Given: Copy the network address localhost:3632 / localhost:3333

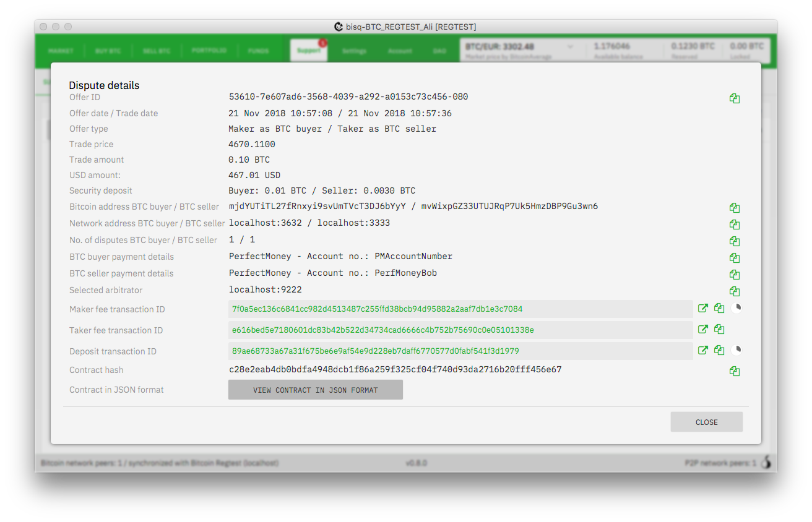Looking at the screenshot, I should pyautogui.click(x=735, y=225).
